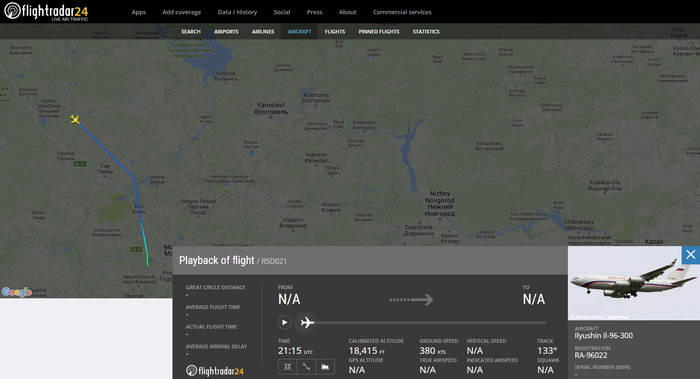
Task: Switch to the Search tab
Action: point(191,32)
